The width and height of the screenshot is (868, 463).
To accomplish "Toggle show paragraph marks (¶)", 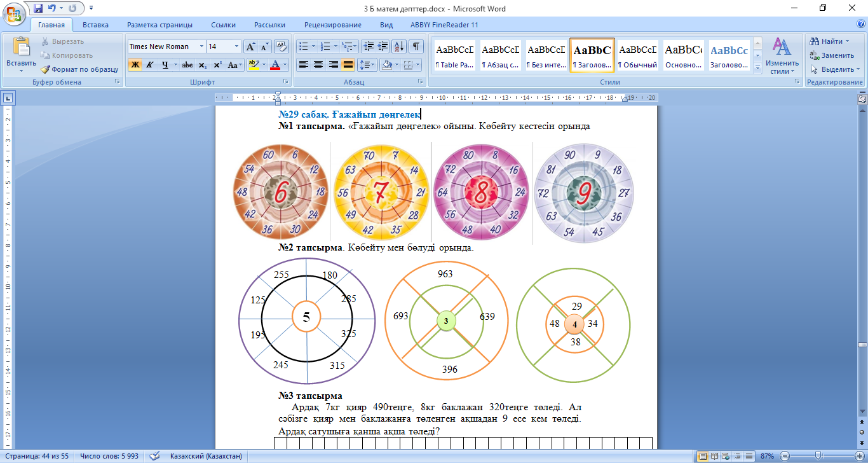I will click(416, 46).
